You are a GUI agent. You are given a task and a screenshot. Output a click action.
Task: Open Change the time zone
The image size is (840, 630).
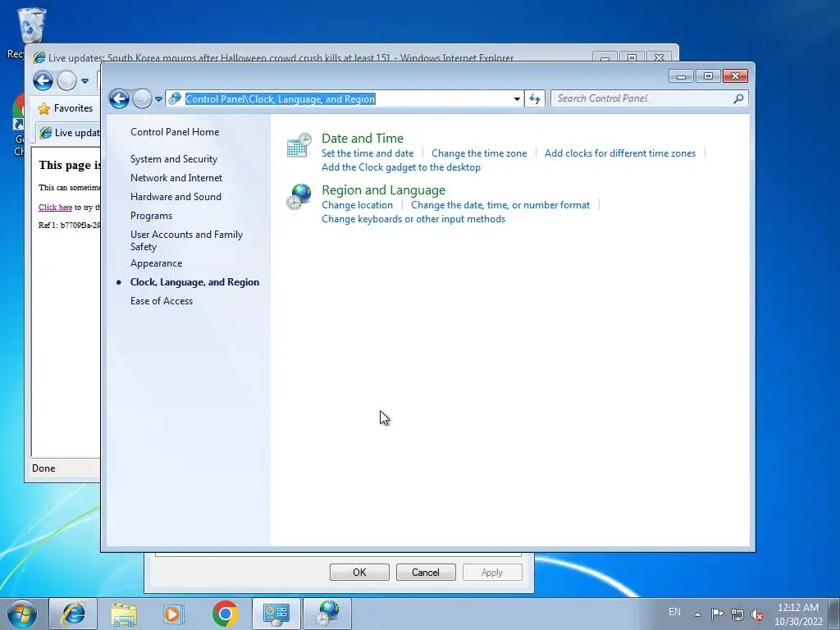[x=479, y=153]
